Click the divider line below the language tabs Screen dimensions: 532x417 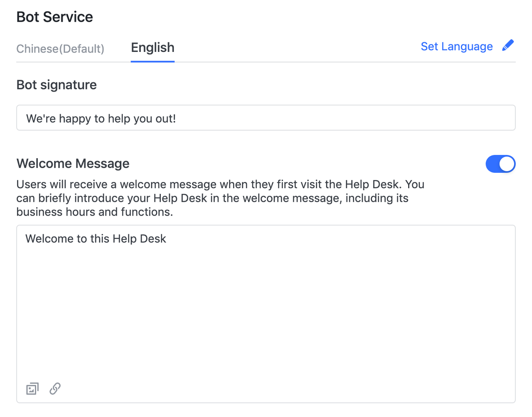point(332,62)
